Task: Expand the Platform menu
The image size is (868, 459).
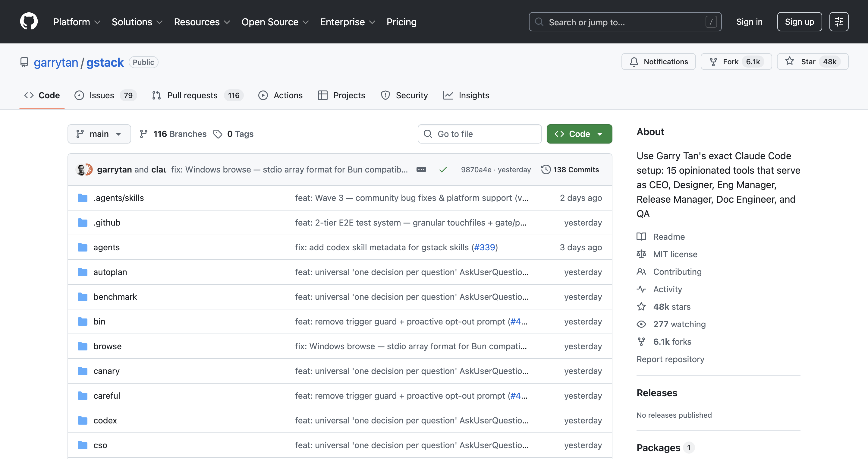Action: click(77, 22)
